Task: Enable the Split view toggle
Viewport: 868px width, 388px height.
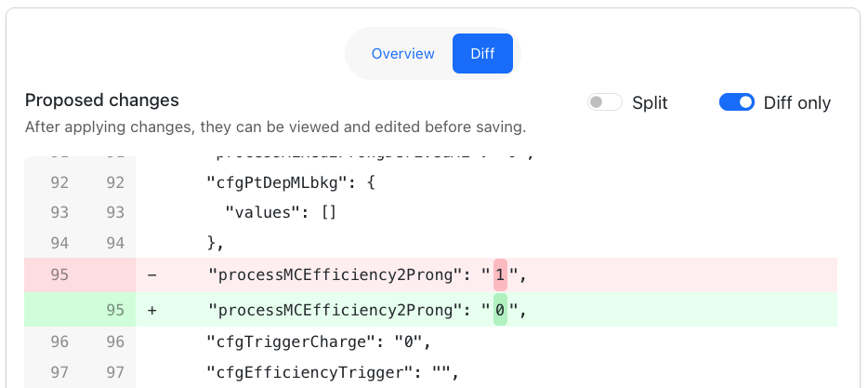Action: click(x=604, y=102)
